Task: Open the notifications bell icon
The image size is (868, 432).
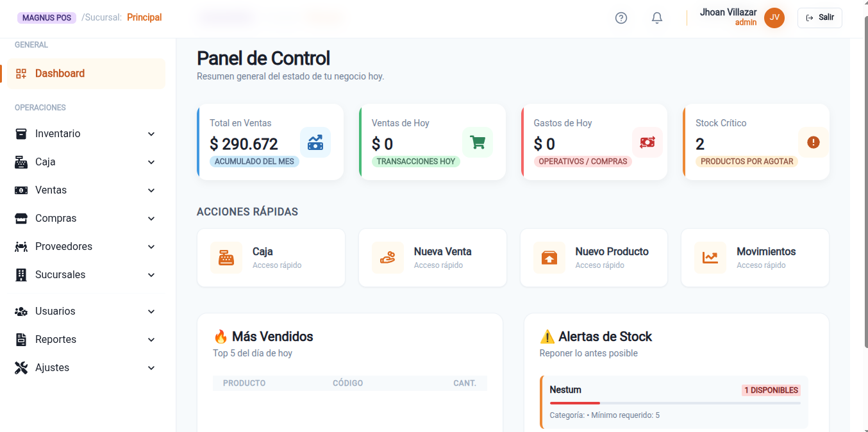Action: 656,18
